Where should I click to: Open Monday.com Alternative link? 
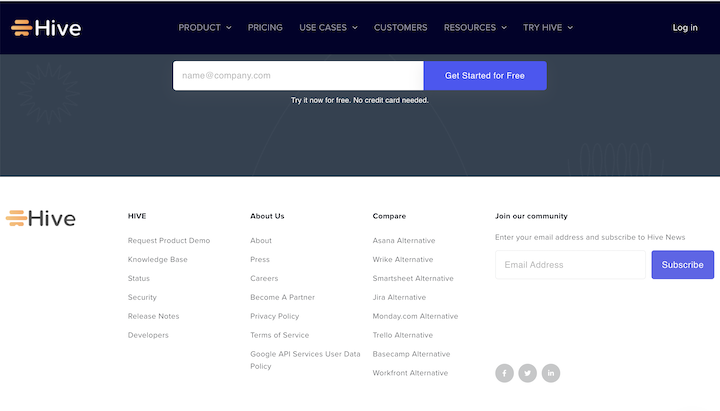tap(415, 316)
